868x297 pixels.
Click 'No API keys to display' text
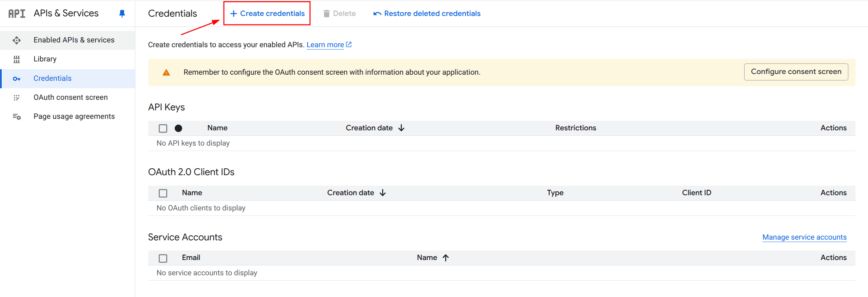[x=193, y=143]
